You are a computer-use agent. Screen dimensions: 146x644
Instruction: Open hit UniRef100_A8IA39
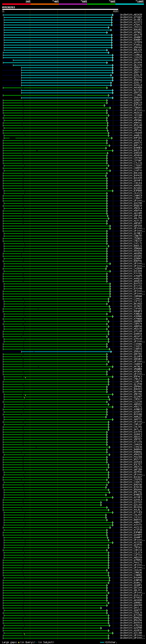(131, 15)
